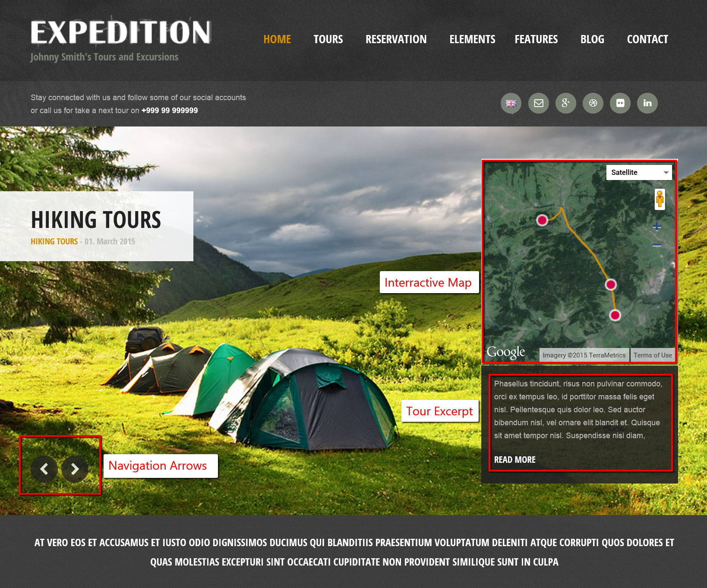Advance to next slide with right arrow
This screenshot has width=707, height=588.
(x=75, y=469)
